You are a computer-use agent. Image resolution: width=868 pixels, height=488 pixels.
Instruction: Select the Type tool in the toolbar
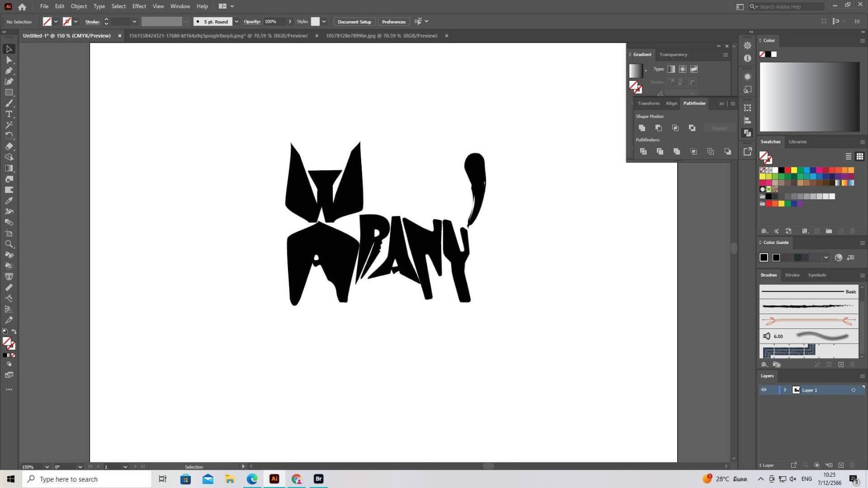click(9, 114)
